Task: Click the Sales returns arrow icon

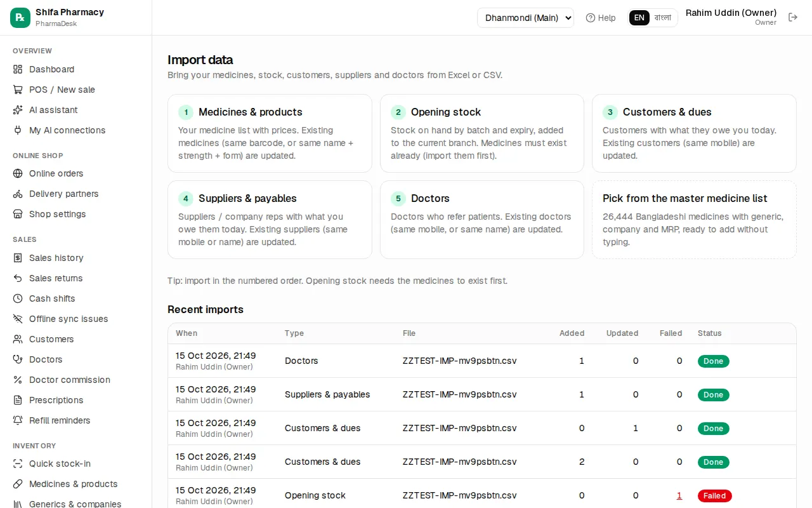Action: click(18, 278)
